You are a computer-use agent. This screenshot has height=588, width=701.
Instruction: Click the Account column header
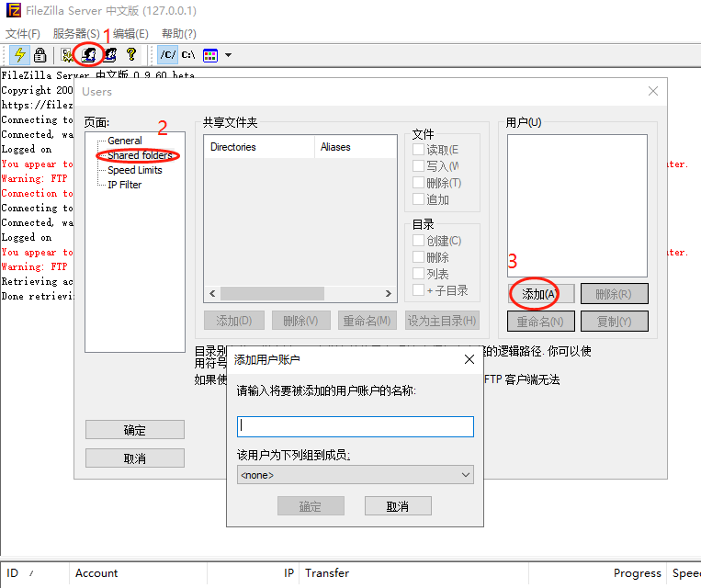[x=138, y=573]
